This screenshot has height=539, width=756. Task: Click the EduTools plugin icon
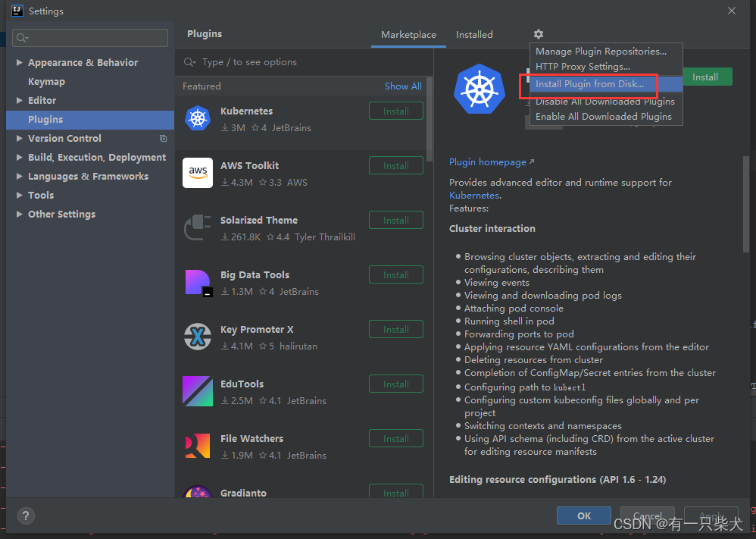point(198,391)
